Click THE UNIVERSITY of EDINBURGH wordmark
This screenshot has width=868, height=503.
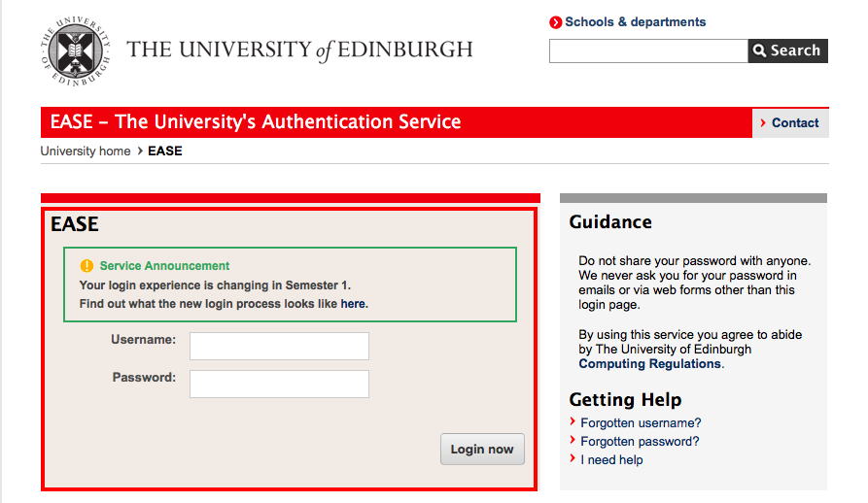[x=299, y=50]
